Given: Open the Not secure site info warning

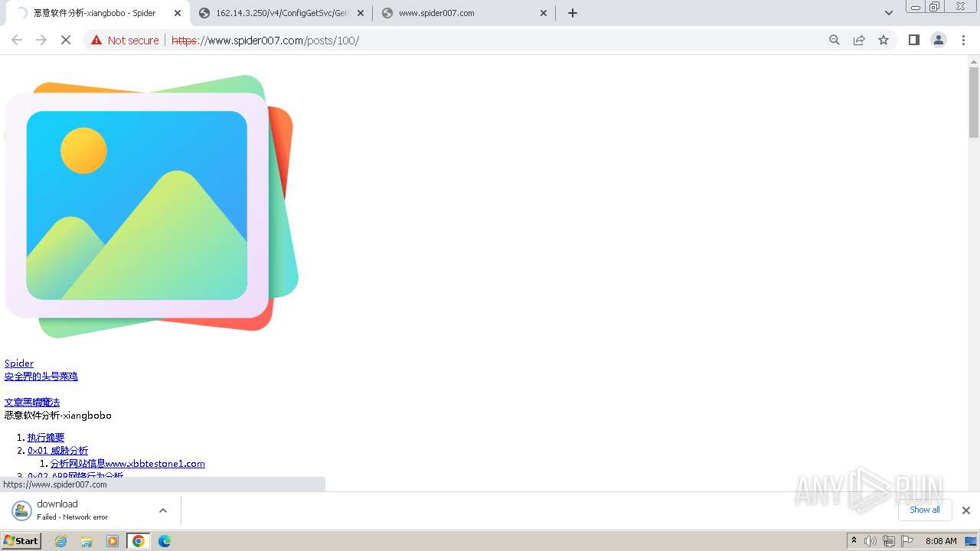Looking at the screenshot, I should 125,40.
